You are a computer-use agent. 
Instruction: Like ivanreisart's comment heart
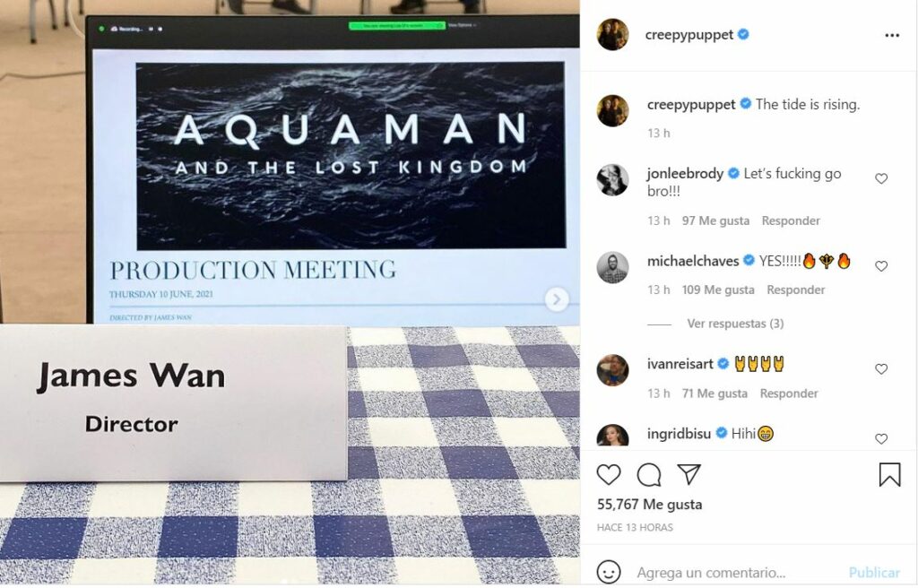[881, 369]
